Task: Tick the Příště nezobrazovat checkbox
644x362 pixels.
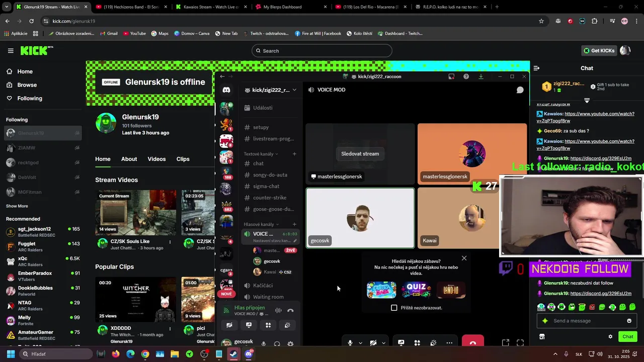Action: point(394,308)
